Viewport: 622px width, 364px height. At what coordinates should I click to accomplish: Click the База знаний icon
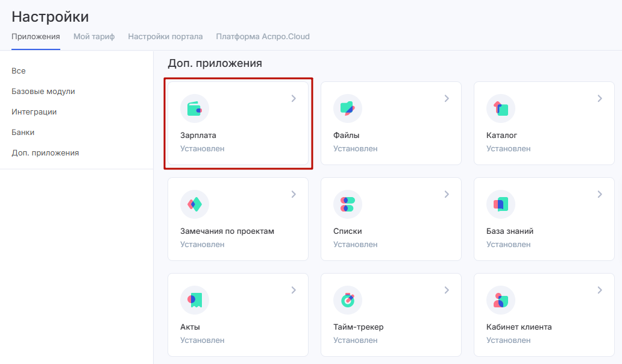[500, 204]
